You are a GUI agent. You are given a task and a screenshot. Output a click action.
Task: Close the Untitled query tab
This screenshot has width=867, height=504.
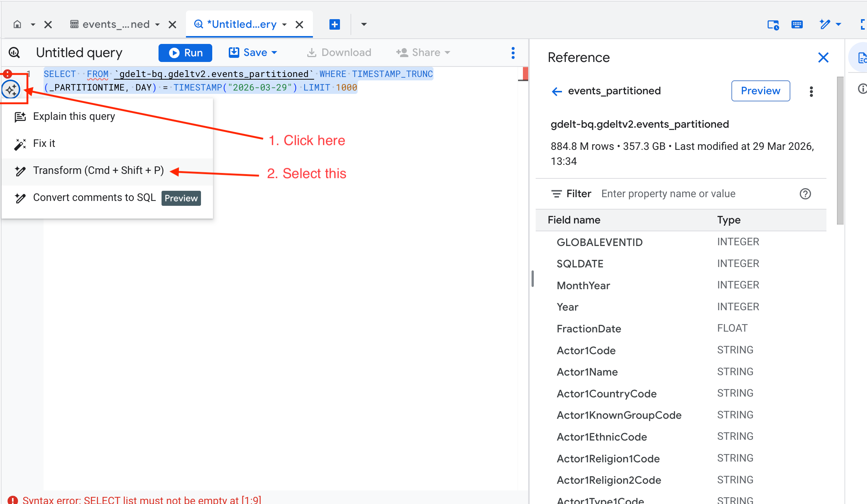click(299, 25)
